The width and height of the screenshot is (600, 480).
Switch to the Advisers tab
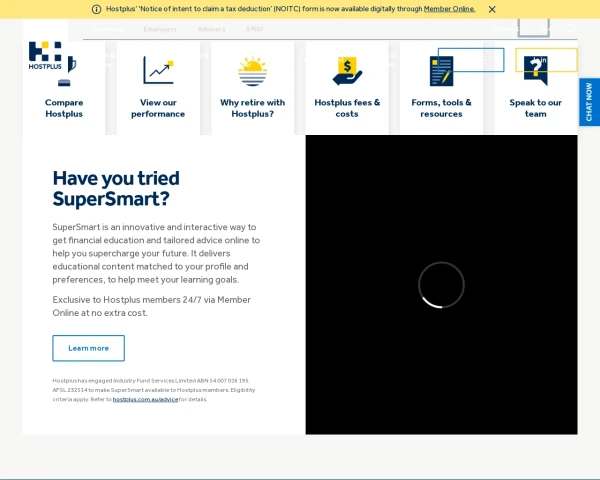click(211, 29)
